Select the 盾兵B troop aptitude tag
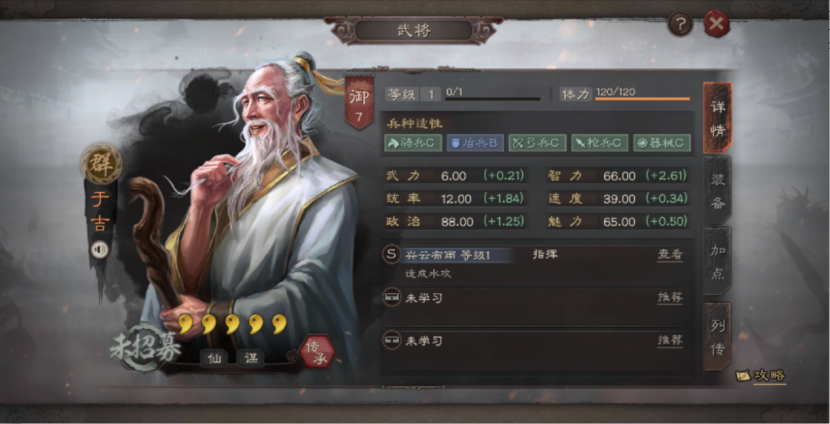 475,143
